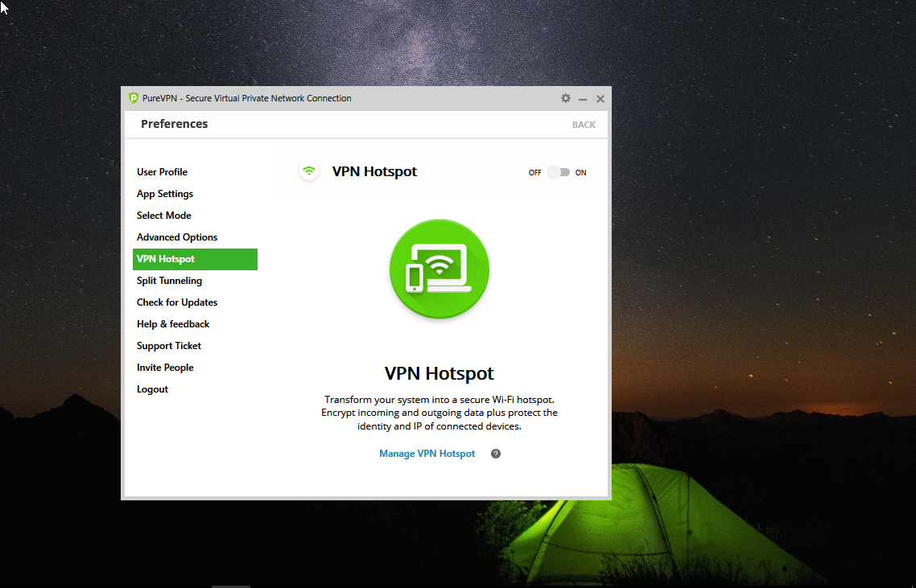916x588 pixels.
Task: Open the Manage VPN Hotspot link
Action: point(427,454)
